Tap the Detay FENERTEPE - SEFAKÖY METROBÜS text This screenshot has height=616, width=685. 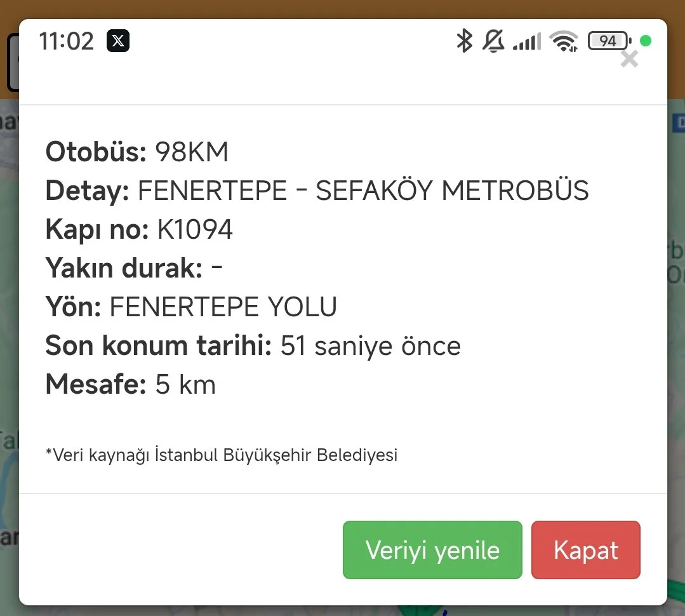[x=317, y=191]
